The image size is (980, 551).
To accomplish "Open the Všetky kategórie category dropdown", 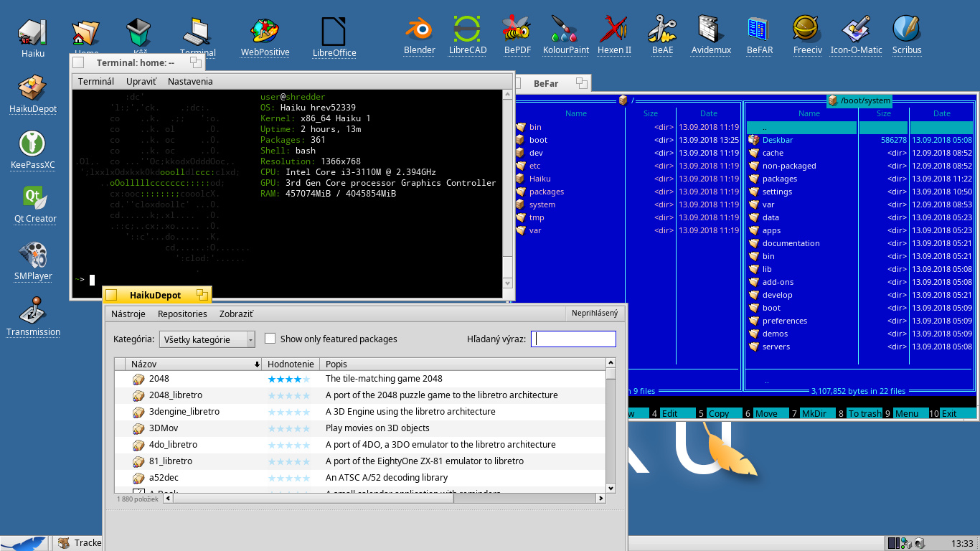I will (207, 339).
